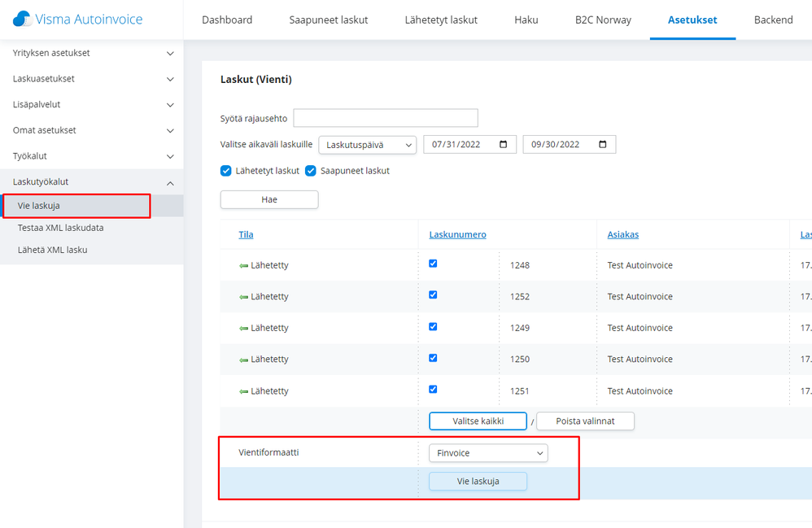Uncheck the checkbox for invoice 1250
The width and height of the screenshot is (812, 528).
[x=433, y=358]
